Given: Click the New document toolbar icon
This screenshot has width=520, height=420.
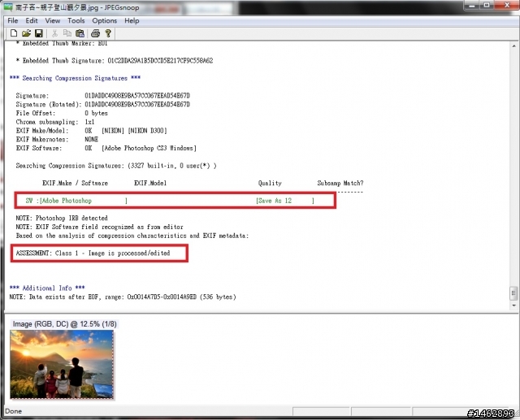Looking at the screenshot, I should coord(14,33).
